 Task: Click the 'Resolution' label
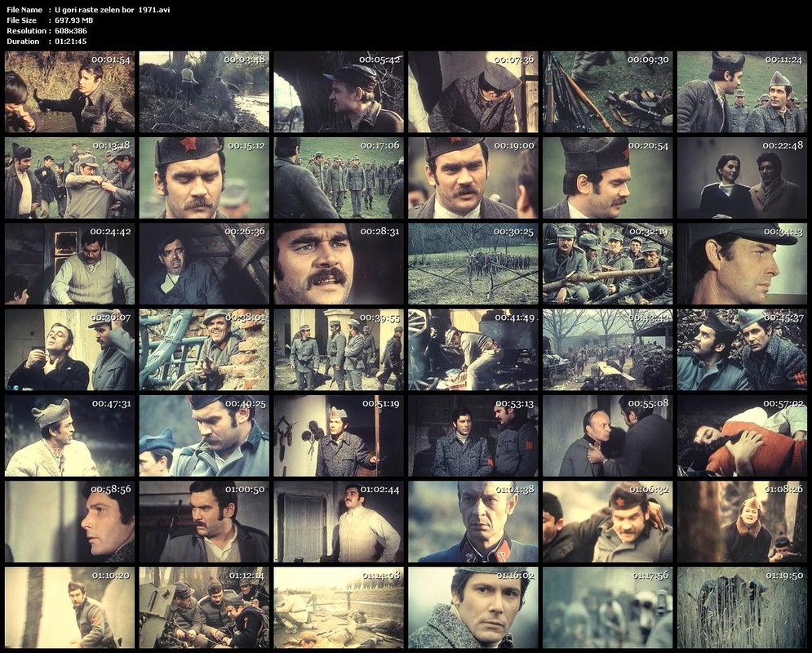26,30
